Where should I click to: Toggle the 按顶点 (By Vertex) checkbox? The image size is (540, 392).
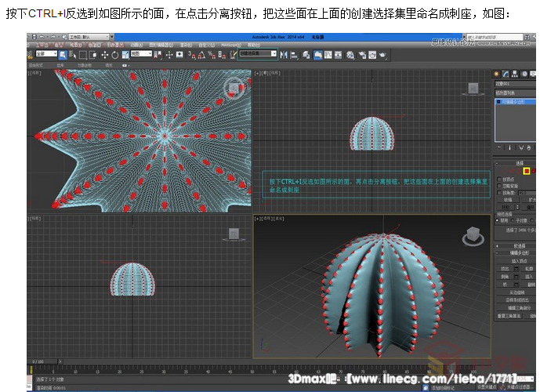click(500, 180)
